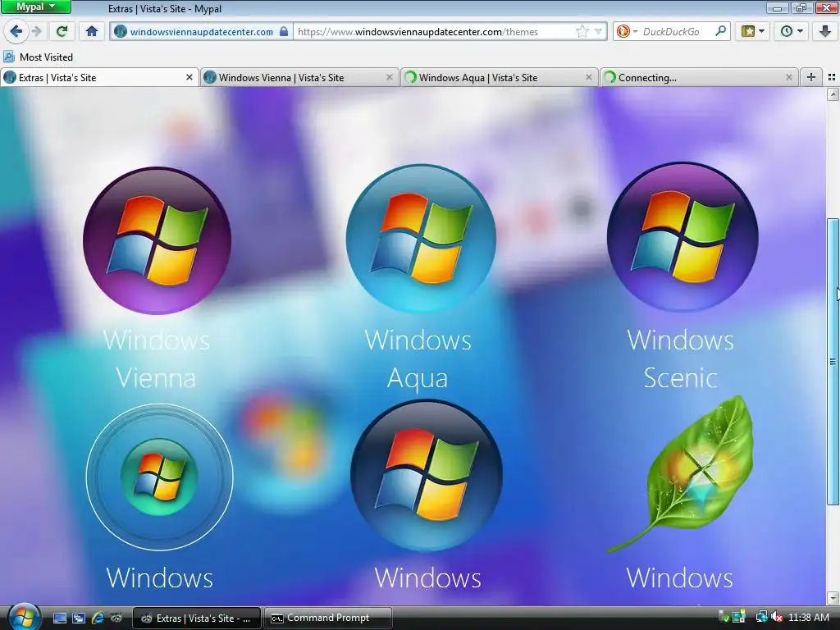
Task: Open the URL history dropdown arrow
Action: [x=598, y=32]
